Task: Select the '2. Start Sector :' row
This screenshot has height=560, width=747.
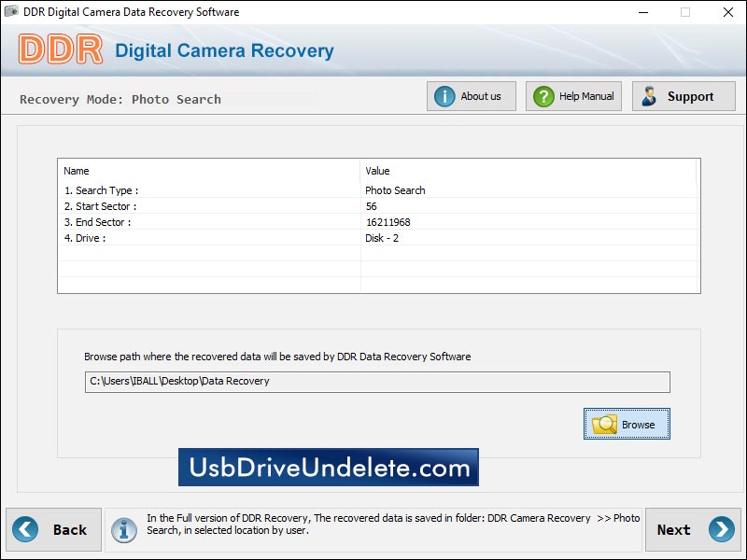Action: click(x=379, y=206)
